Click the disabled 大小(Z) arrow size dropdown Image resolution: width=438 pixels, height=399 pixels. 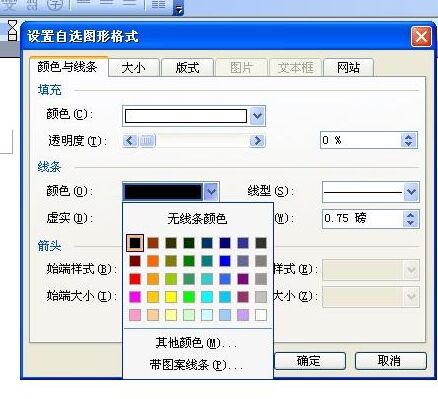(x=371, y=296)
